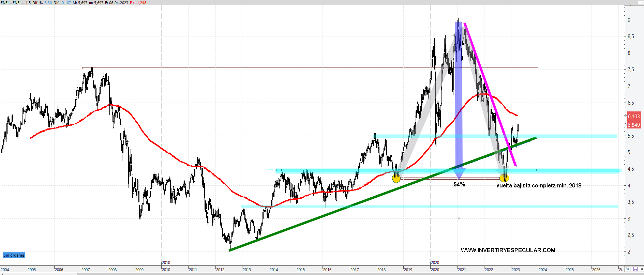Click the right yellow circle marker at 2022 low
This screenshot has width=644, height=275.
pyautogui.click(x=504, y=178)
